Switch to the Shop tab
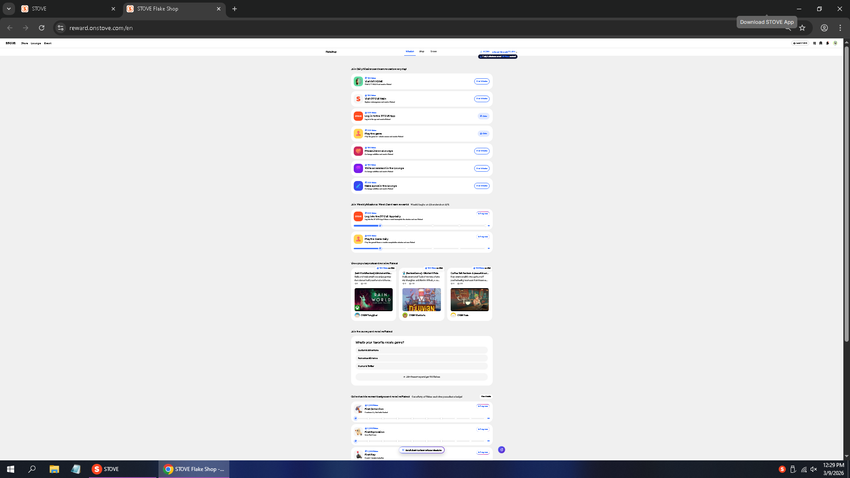Image resolution: width=850 pixels, height=478 pixels. pos(422,51)
